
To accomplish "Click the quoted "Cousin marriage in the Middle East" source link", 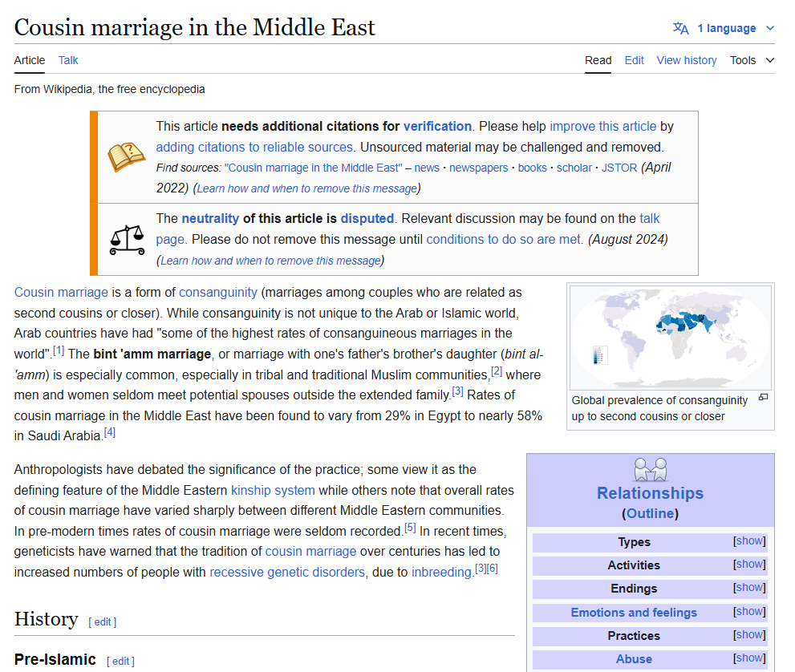I will click(313, 168).
